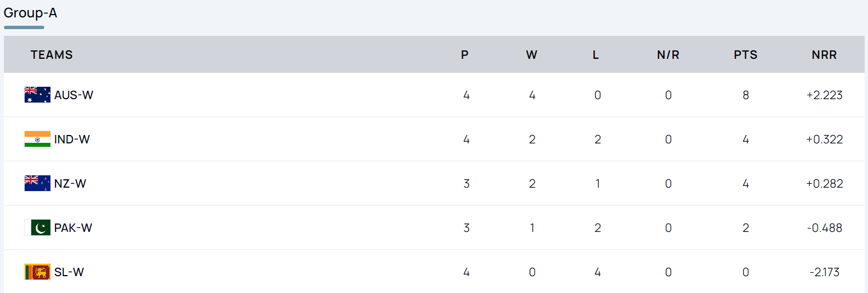Click PAK-W net run rate -0.488

(824, 228)
